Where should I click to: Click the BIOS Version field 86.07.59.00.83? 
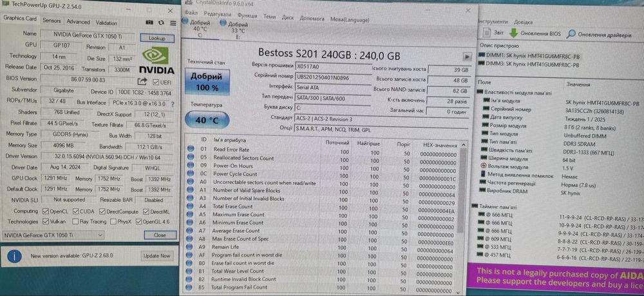tap(88, 80)
